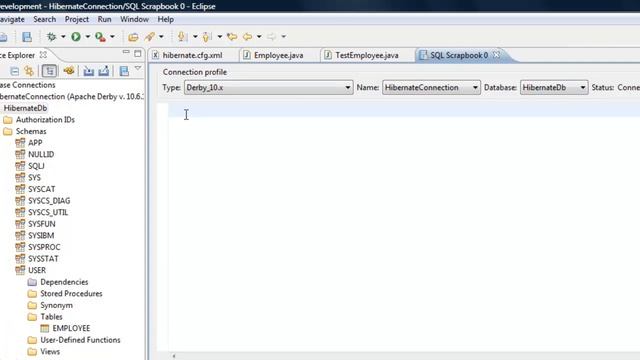
Task: Go to Next Annotation icon
Action: 182,37
